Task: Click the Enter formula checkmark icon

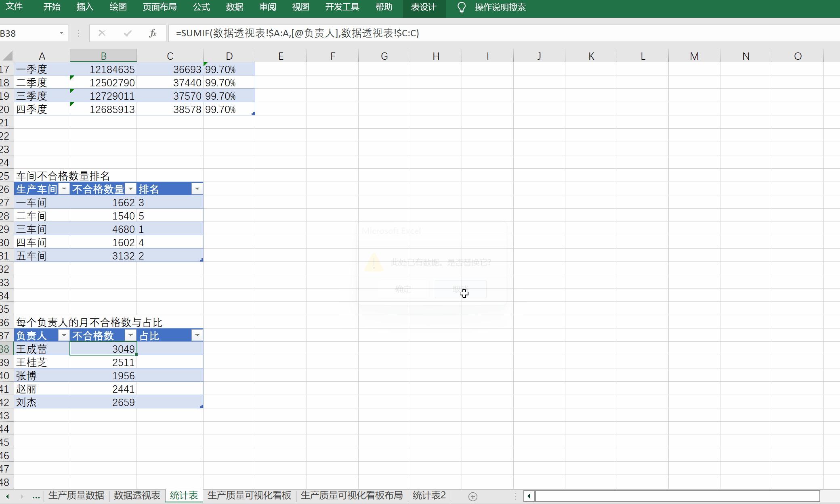Action: coord(128,33)
